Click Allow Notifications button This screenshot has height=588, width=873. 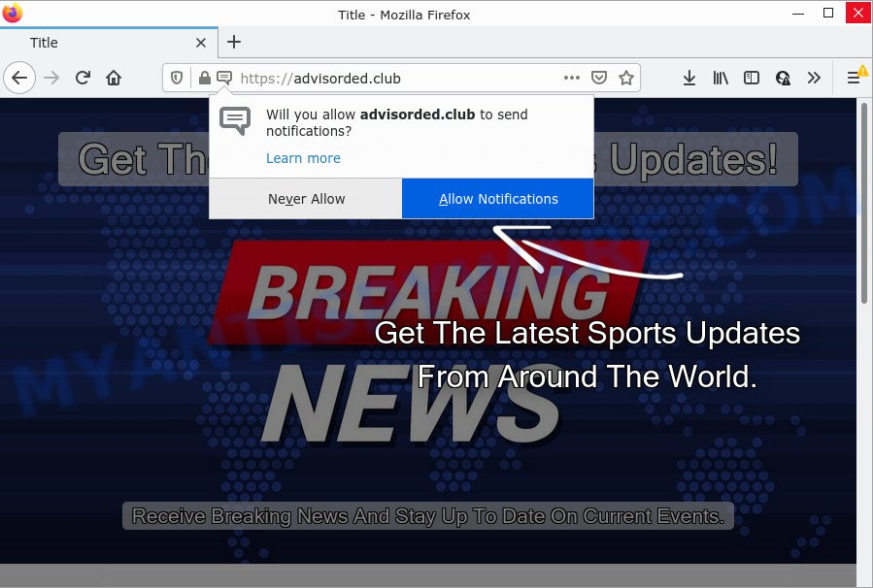(498, 199)
